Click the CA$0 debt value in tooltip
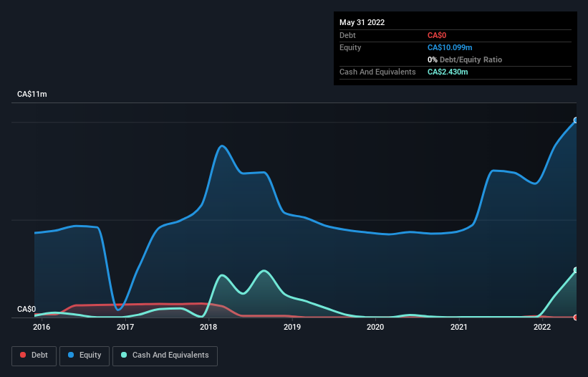588x377 pixels. (x=437, y=35)
